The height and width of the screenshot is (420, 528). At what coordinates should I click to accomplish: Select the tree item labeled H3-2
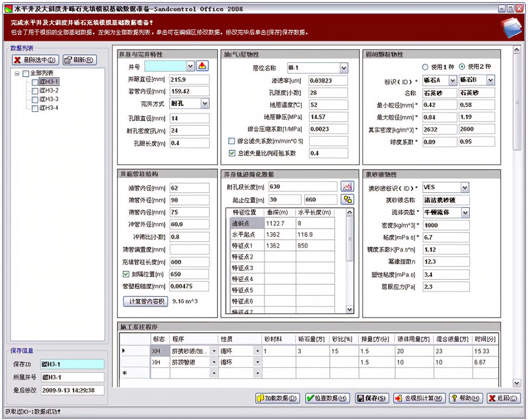[49, 90]
